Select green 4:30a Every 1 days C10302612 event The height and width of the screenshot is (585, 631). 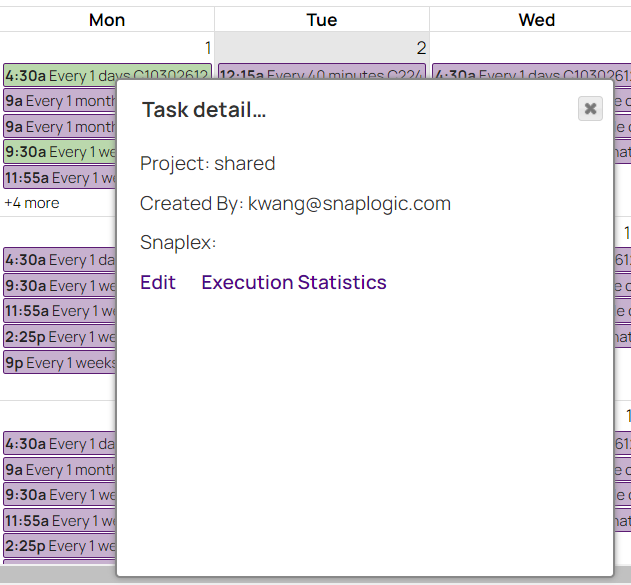point(107,75)
